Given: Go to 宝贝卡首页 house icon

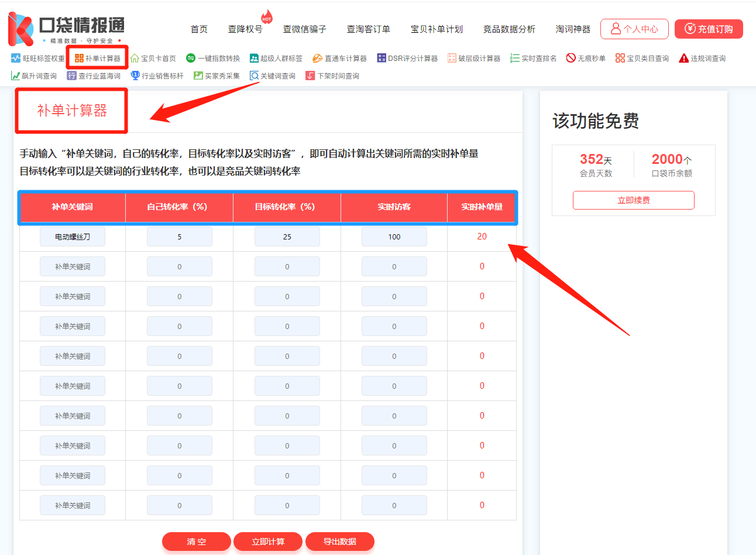Looking at the screenshot, I should tap(135, 58).
